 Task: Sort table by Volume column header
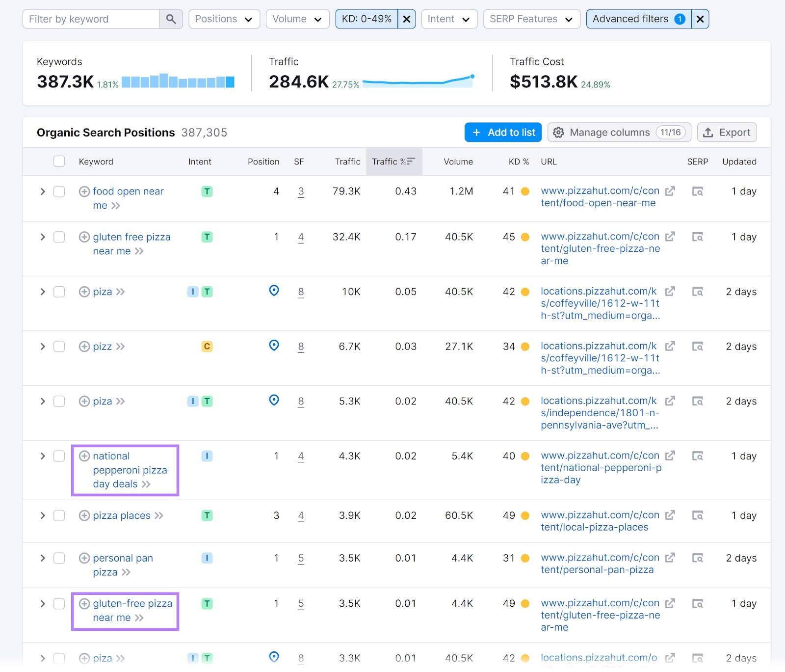pyautogui.click(x=458, y=161)
